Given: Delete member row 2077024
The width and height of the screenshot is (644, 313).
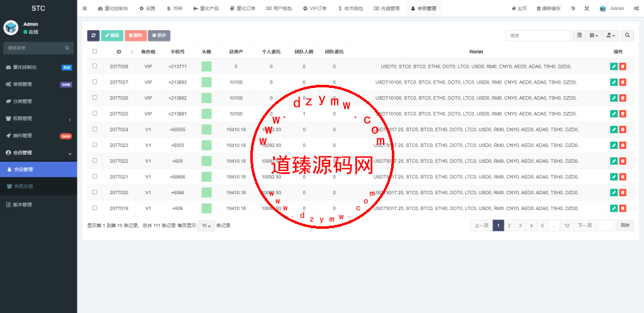Looking at the screenshot, I should coord(623,129).
